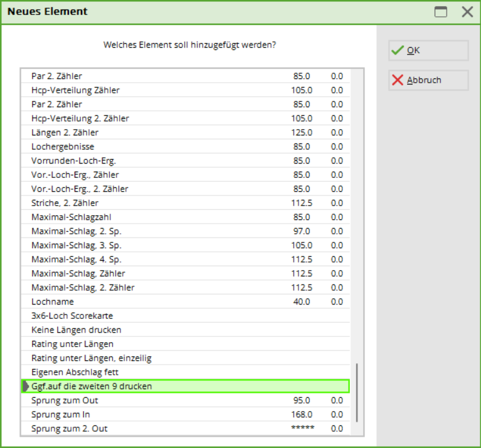Click the arrow marker beside selected row

click(26, 387)
